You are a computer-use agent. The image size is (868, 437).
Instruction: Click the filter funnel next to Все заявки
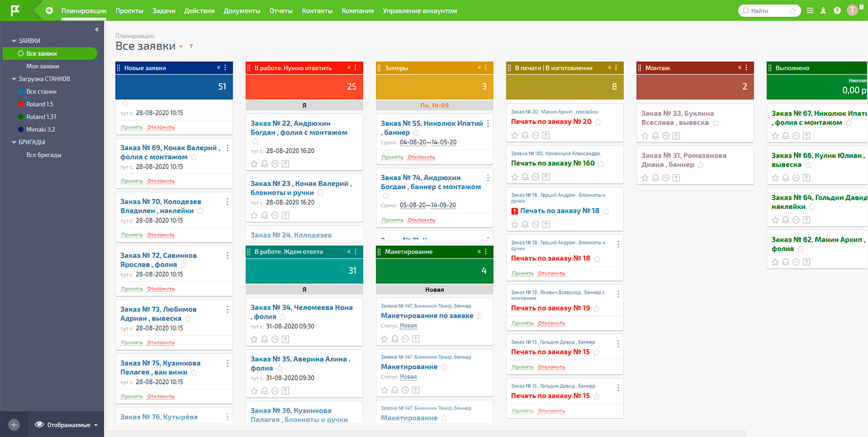point(191,46)
